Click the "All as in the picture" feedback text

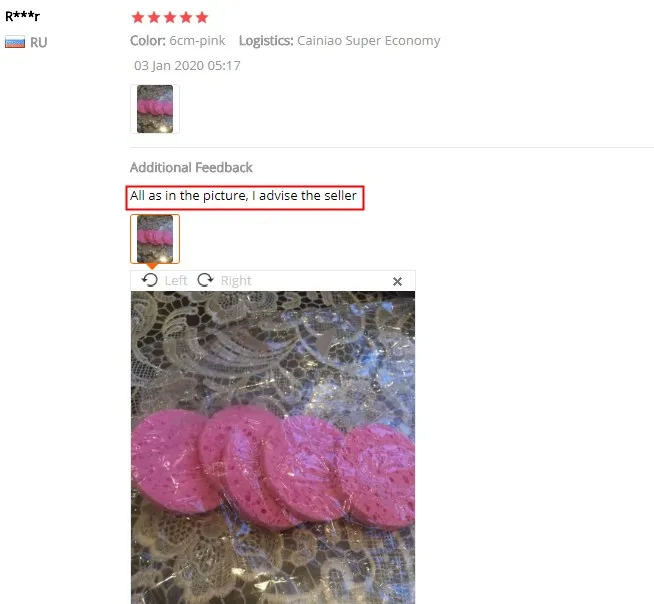coord(243,196)
